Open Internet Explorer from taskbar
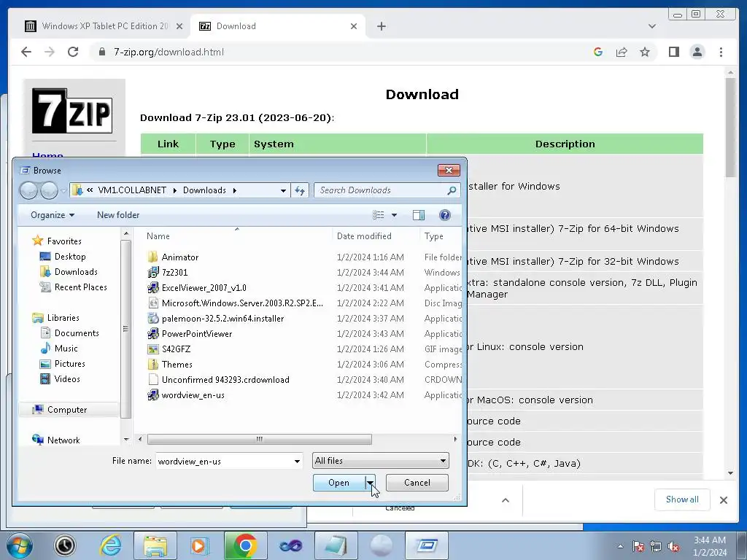747x560 pixels. [x=111, y=545]
